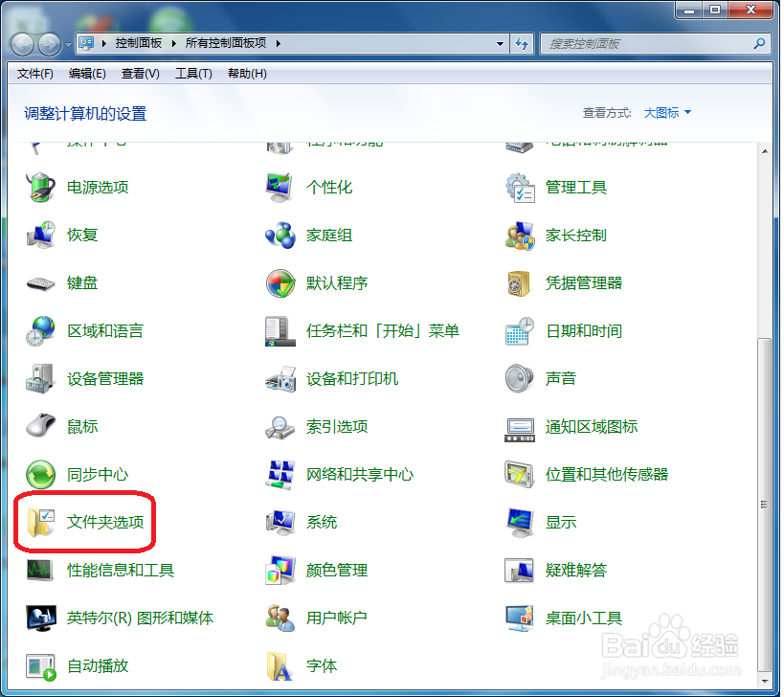This screenshot has height=697, width=784.
Task: Open the 工具(T) menu
Action: pos(193,74)
